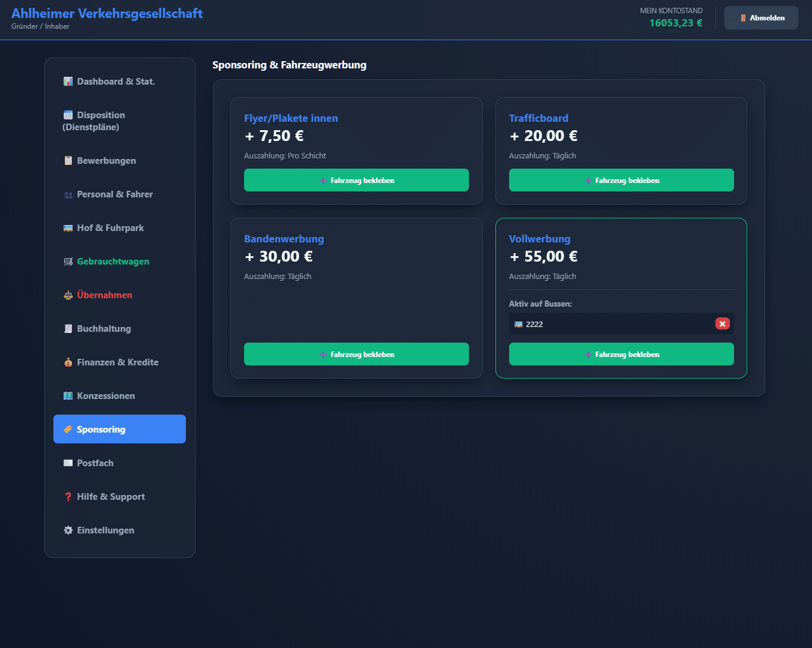Click the Bewerbungen clipboard icon
The width and height of the screenshot is (812, 648).
[x=68, y=161]
